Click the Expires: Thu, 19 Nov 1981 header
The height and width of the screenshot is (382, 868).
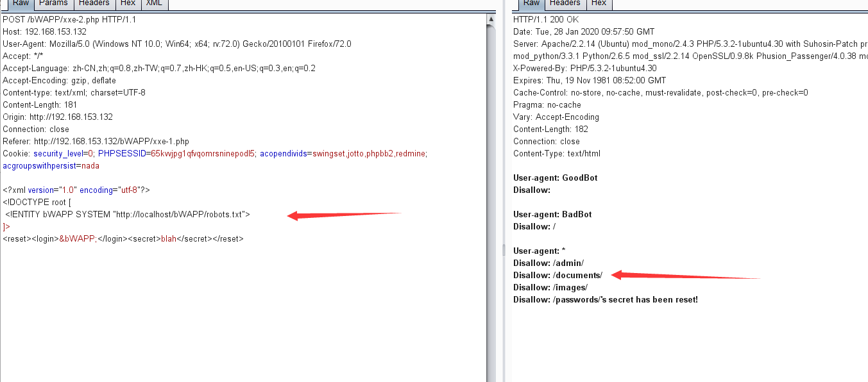[x=588, y=81]
